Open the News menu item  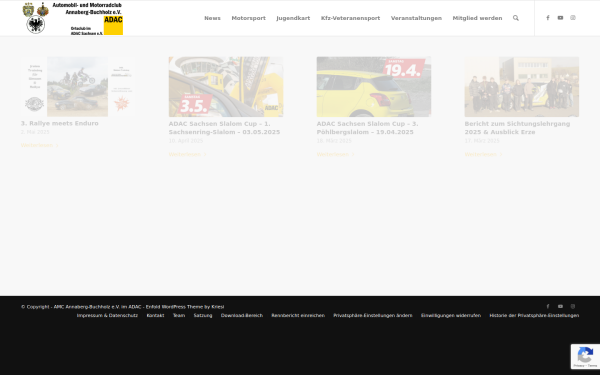pos(212,18)
